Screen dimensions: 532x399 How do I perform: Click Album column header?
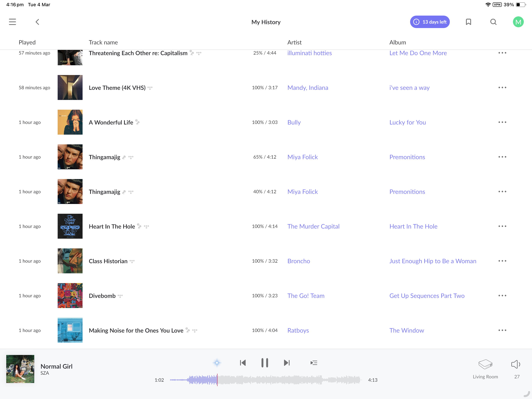coord(398,42)
